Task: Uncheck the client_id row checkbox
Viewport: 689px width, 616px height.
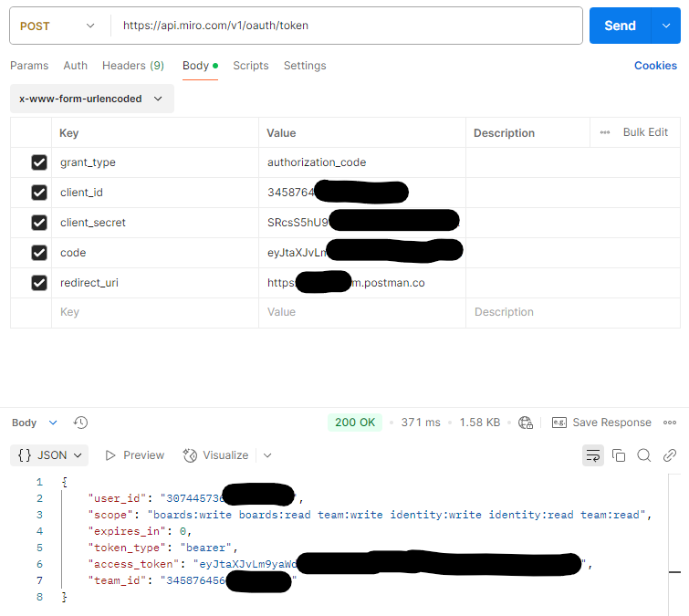Action: (x=39, y=193)
